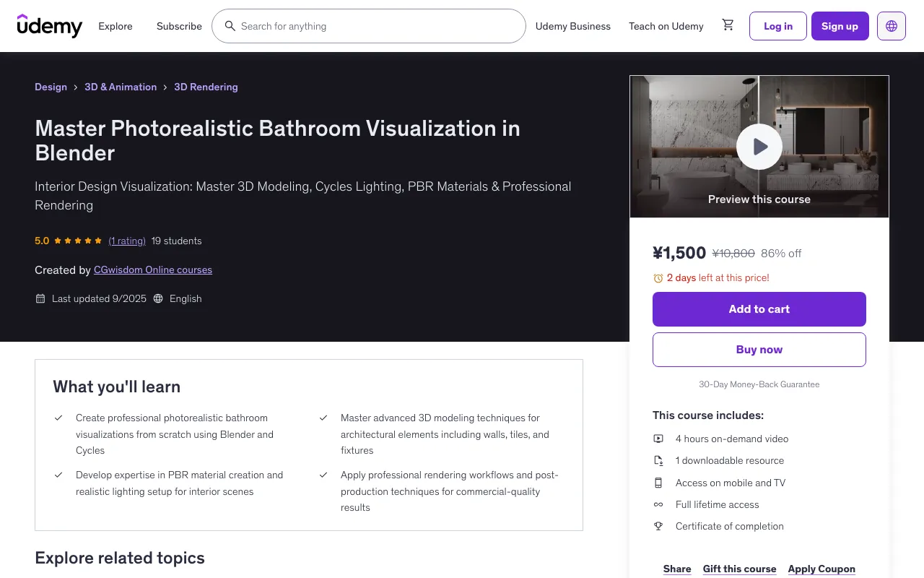Click the orange star rating icons

(76, 241)
